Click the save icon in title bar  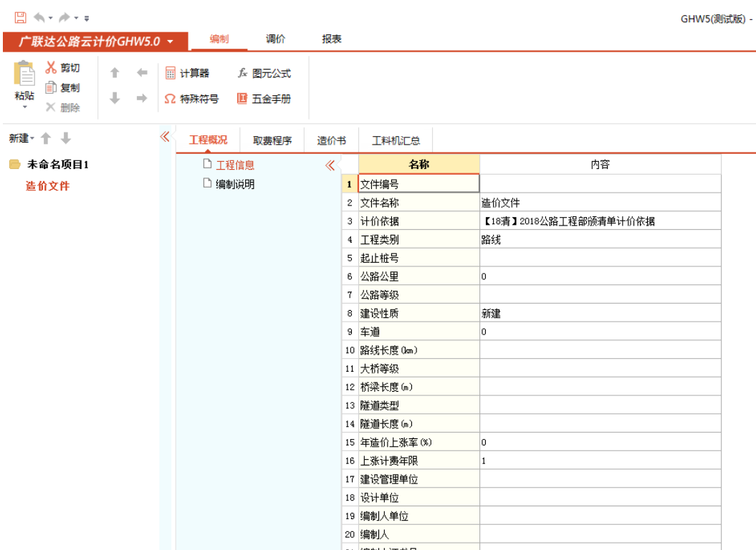[x=20, y=18]
